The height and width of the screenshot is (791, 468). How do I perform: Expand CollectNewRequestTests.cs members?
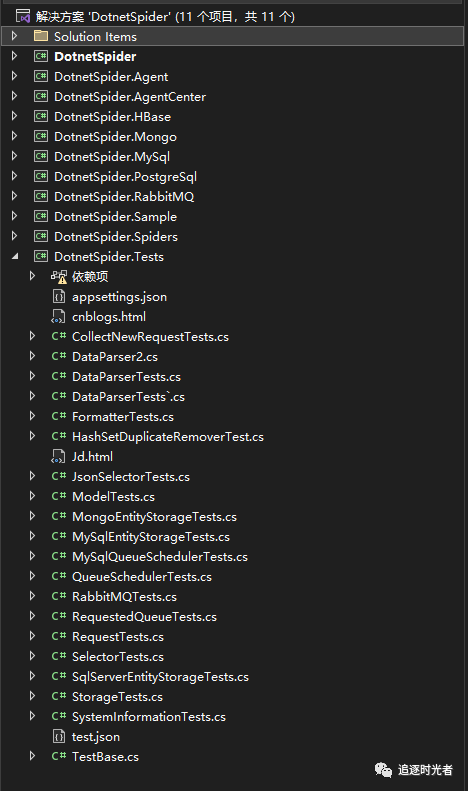32,336
